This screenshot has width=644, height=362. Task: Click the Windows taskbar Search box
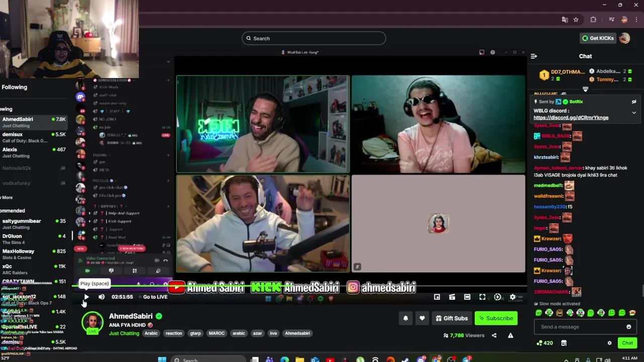(x=207, y=359)
